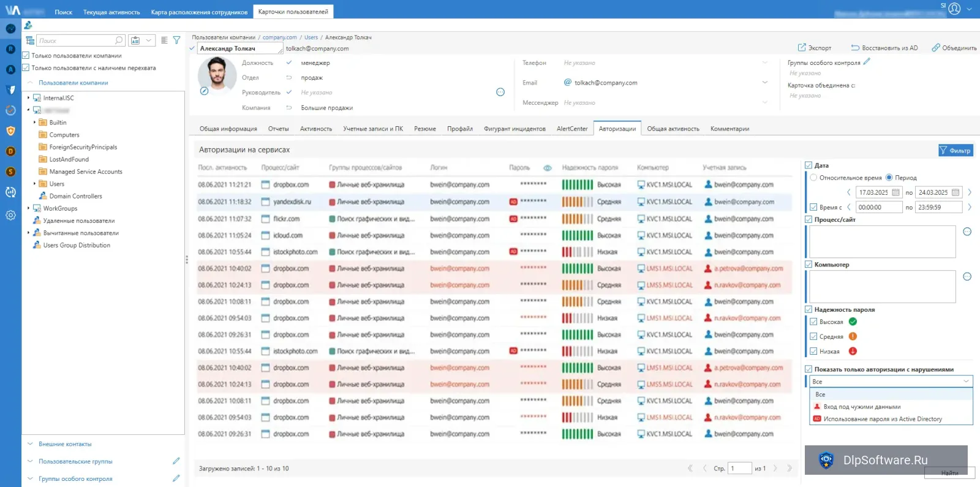Click the Фильтр button
Viewport: 980px width, 487px height.
pos(956,150)
